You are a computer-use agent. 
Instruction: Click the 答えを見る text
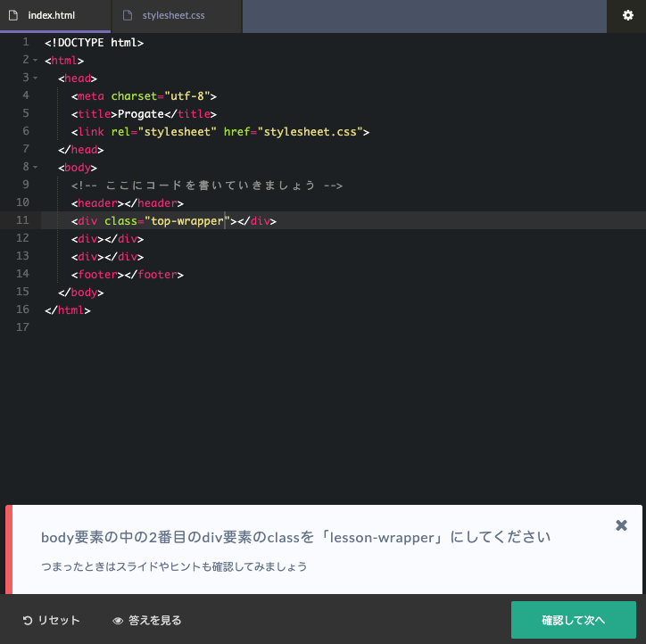pyautogui.click(x=155, y=620)
